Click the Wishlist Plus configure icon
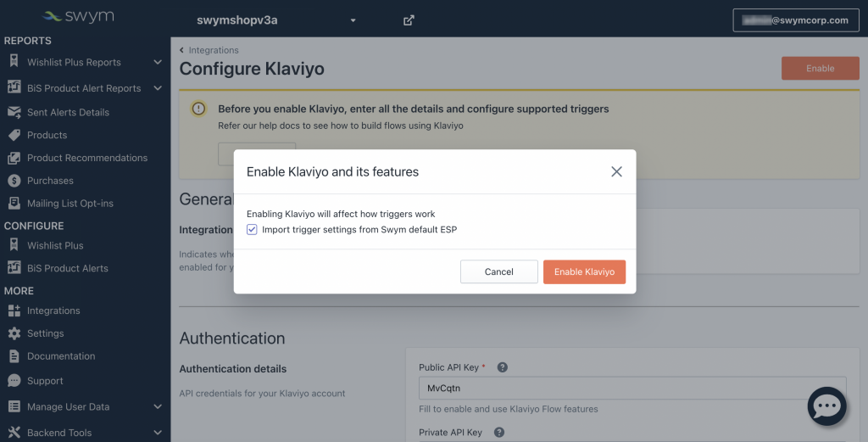This screenshot has width=868, height=442. pyautogui.click(x=14, y=244)
